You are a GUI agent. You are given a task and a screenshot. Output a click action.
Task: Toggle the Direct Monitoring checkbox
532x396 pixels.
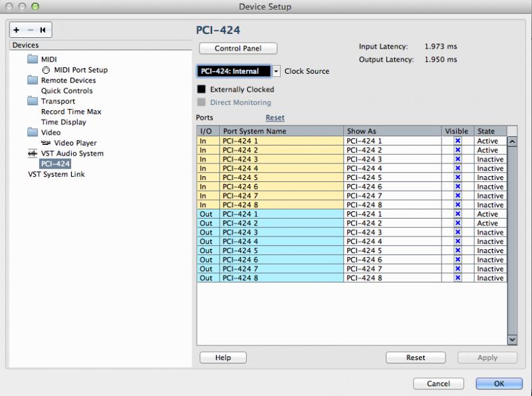[x=201, y=102]
